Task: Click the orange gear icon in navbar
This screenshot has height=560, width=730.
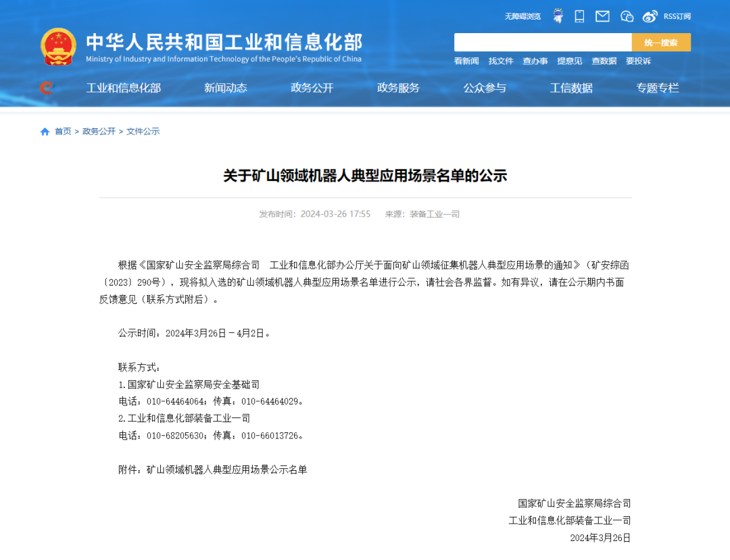Action: click(x=46, y=87)
